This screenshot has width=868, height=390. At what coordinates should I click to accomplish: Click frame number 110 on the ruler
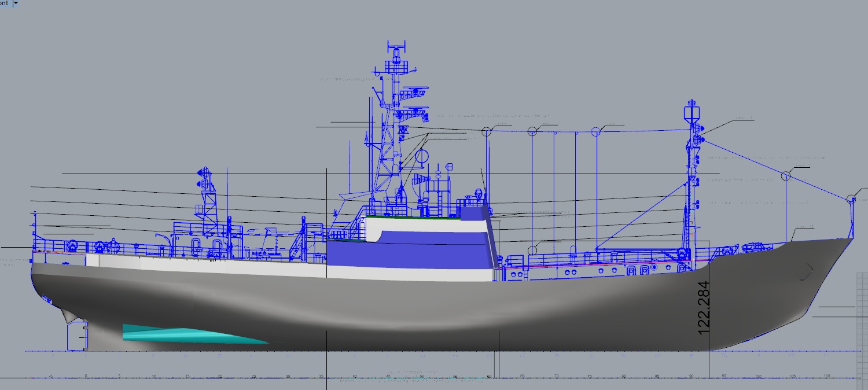(x=826, y=377)
